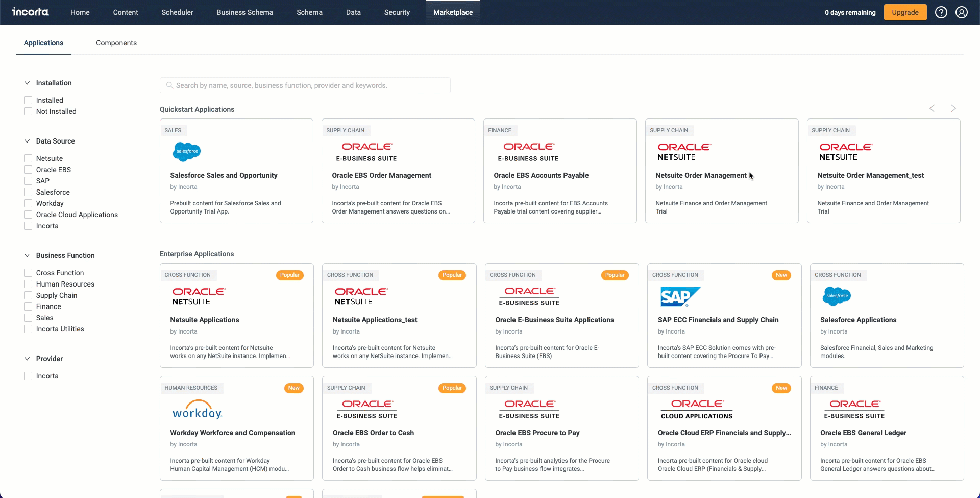980x498 pixels.
Task: Check the Incorta Utilities filter
Action: (28, 329)
